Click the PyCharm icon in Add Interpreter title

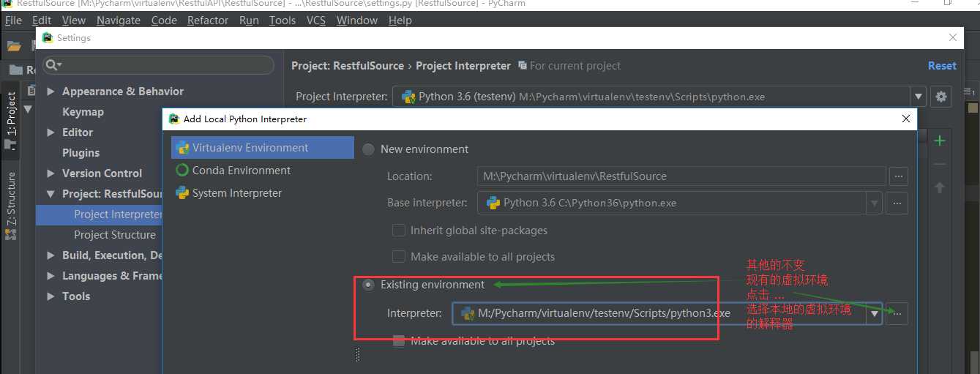click(x=174, y=119)
